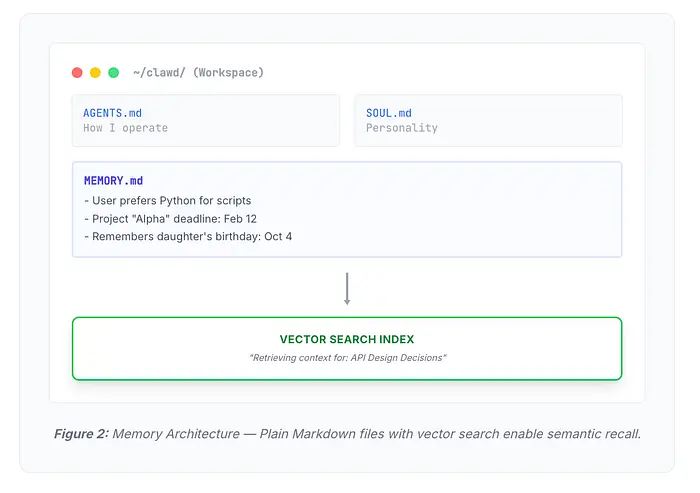Click the "How I operate" description
The height and width of the screenshot is (493, 700).
[125, 128]
